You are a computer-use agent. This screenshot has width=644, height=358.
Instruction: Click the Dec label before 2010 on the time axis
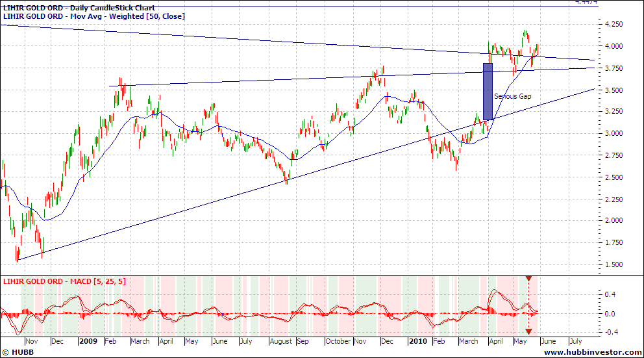(x=388, y=341)
